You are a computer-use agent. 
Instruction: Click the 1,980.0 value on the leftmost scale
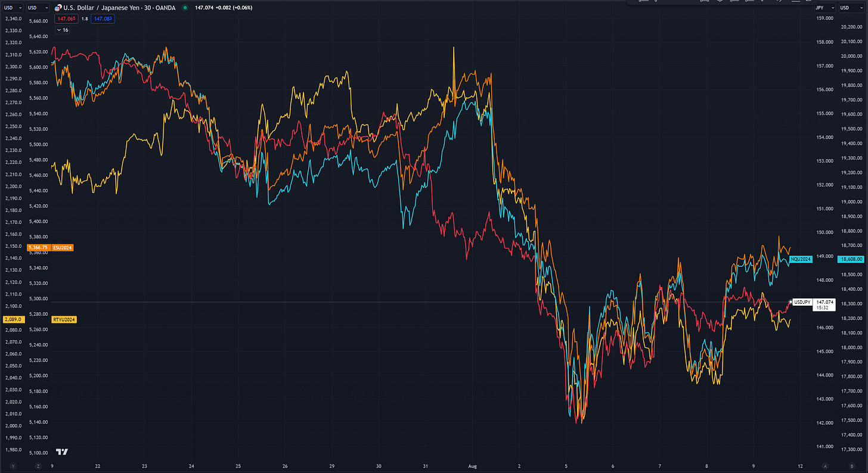(x=13, y=450)
